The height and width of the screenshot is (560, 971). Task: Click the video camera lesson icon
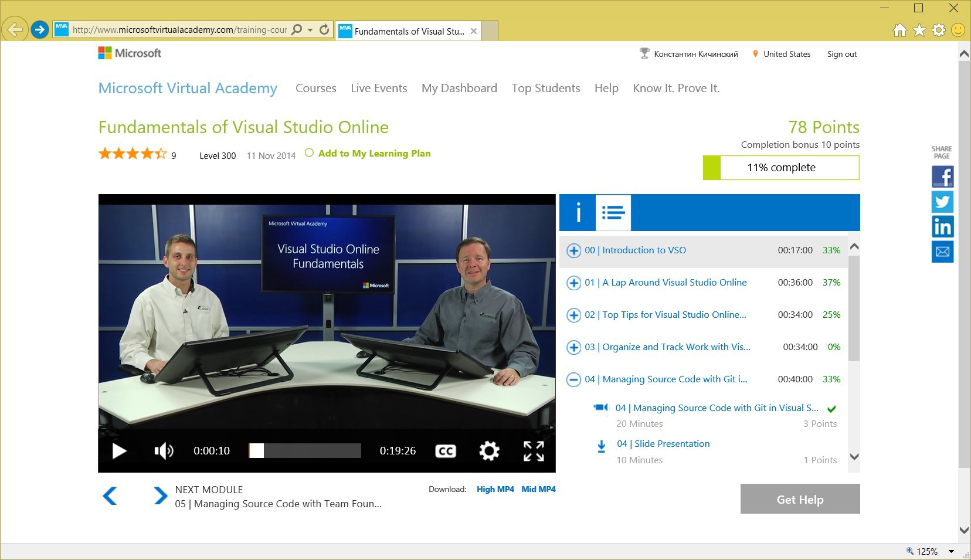pos(600,408)
